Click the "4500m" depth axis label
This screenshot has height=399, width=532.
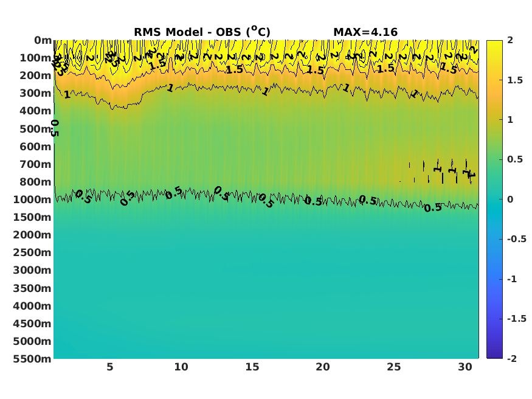32,324
